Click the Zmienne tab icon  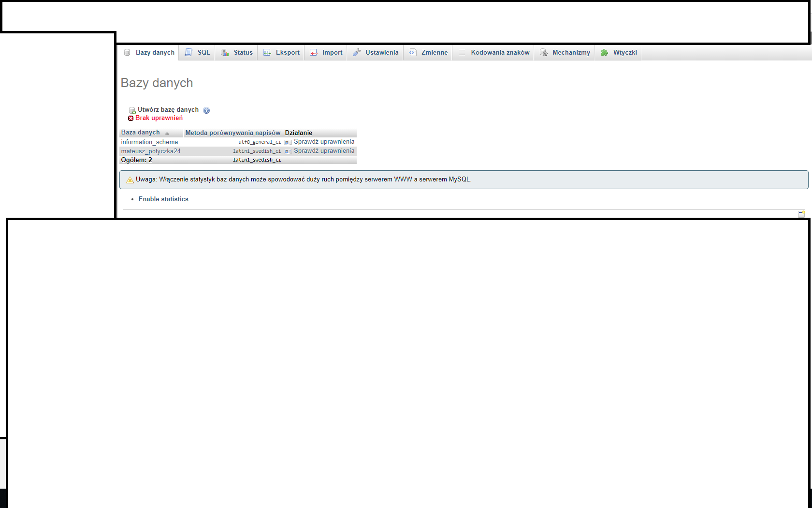(x=413, y=53)
